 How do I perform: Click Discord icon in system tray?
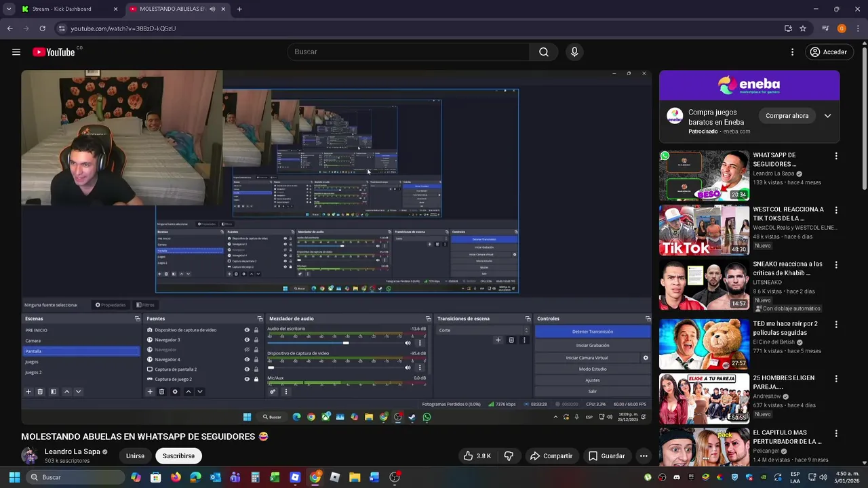677,477
